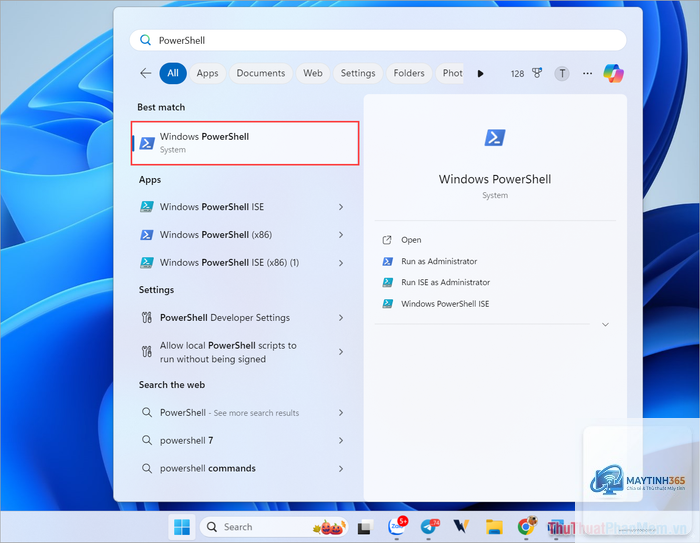The height and width of the screenshot is (543, 700).
Task: Click the Run ISE as Administrator icon
Action: click(388, 282)
